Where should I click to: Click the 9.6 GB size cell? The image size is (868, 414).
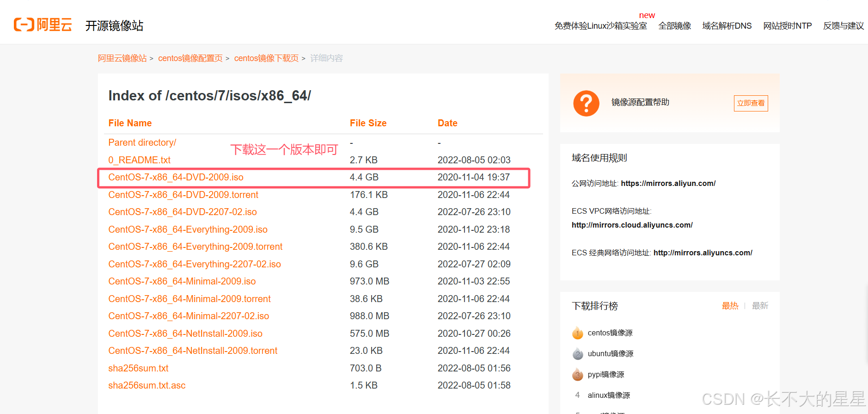coord(364,264)
